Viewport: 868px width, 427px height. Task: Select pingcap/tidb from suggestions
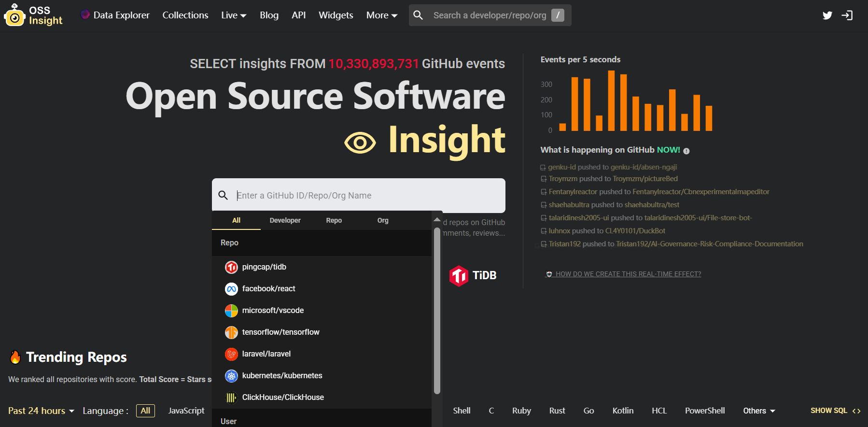pyautogui.click(x=322, y=267)
